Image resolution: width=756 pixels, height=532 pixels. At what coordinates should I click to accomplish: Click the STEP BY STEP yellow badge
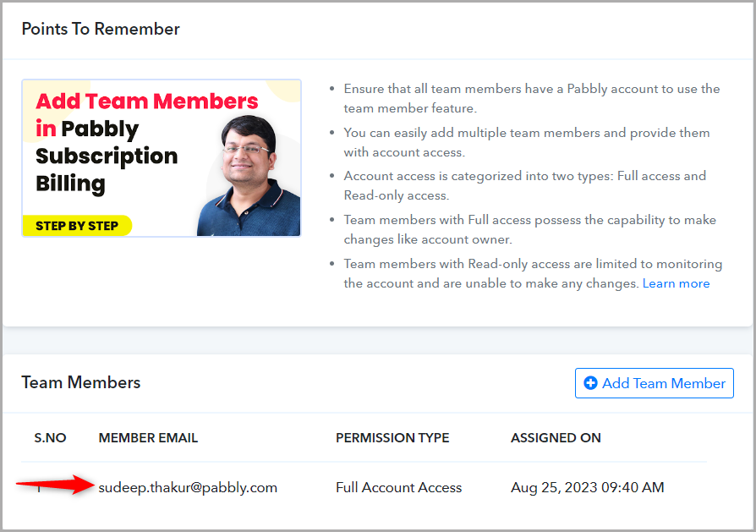click(x=77, y=226)
